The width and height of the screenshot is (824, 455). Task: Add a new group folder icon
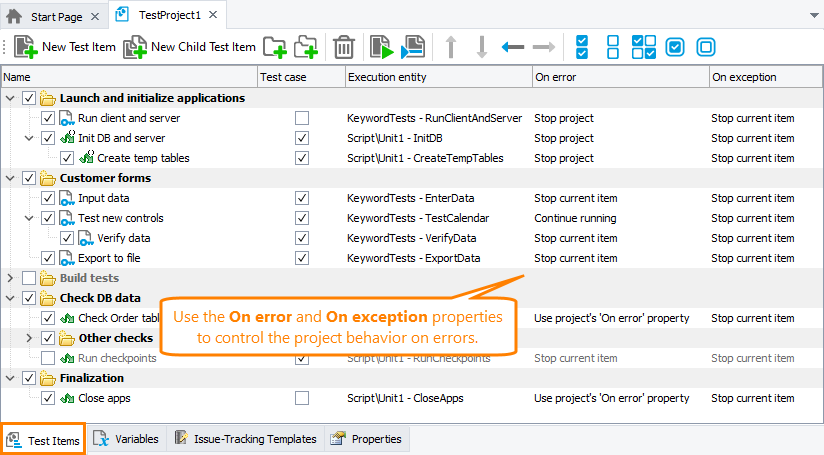tap(274, 47)
